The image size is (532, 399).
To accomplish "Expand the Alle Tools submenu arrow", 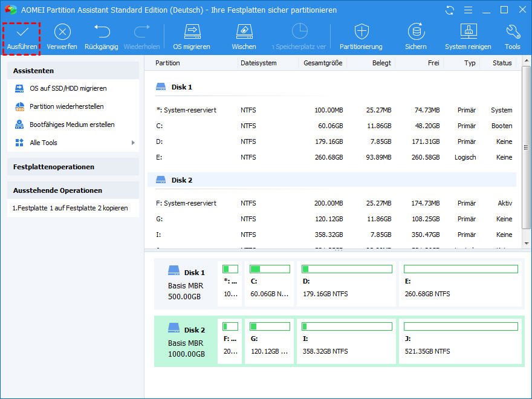I will [133, 143].
